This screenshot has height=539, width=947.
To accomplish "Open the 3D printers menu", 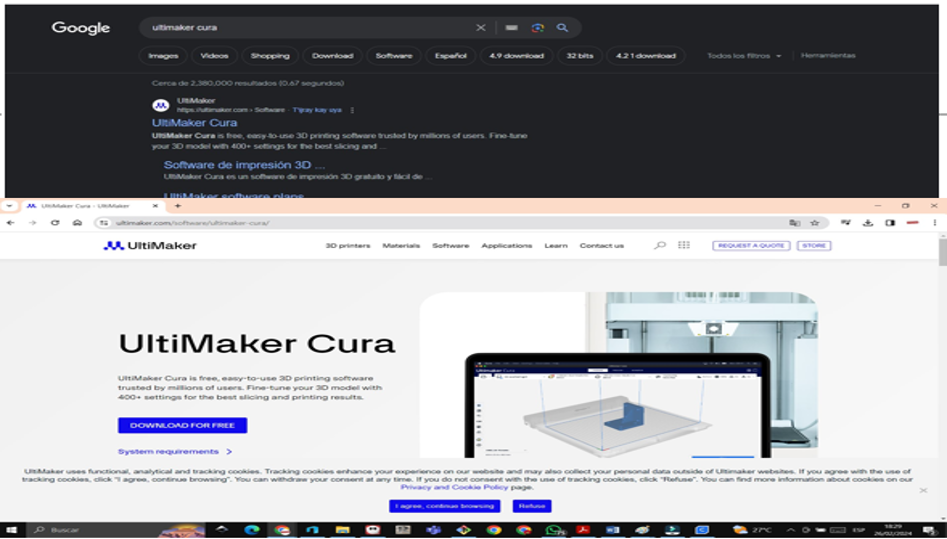I will coord(348,246).
